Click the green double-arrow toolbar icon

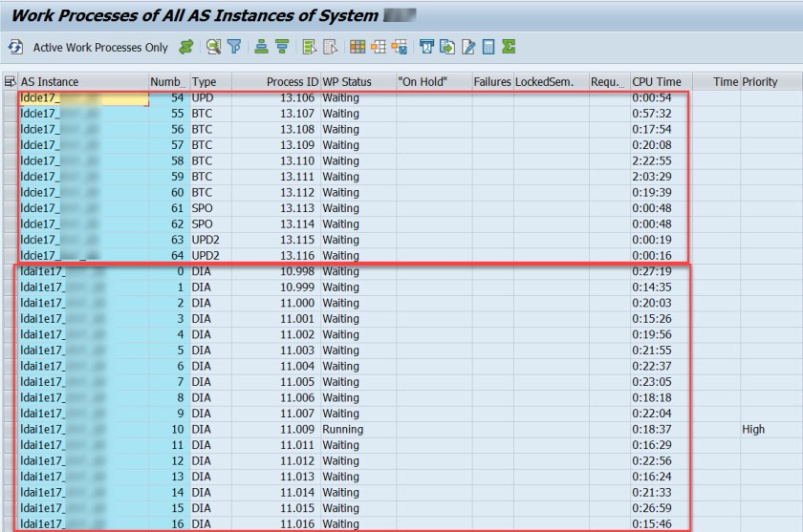click(186, 47)
